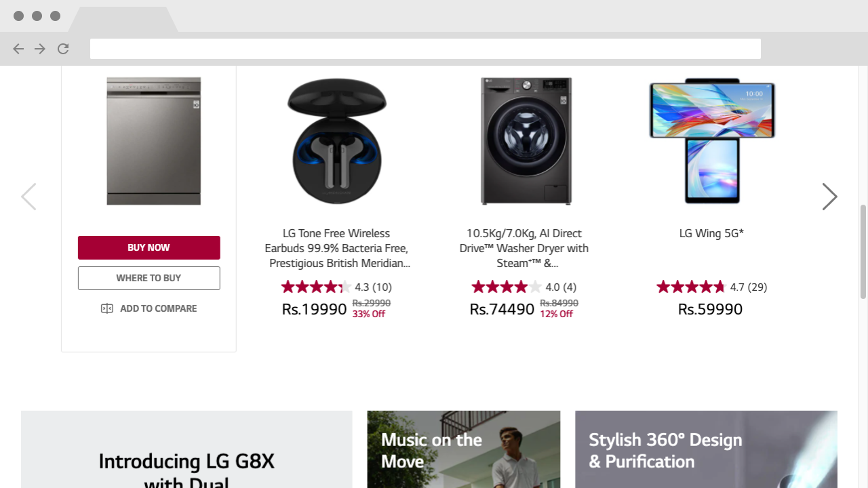Click the washer dryer product image
868x488 pixels.
click(x=526, y=140)
